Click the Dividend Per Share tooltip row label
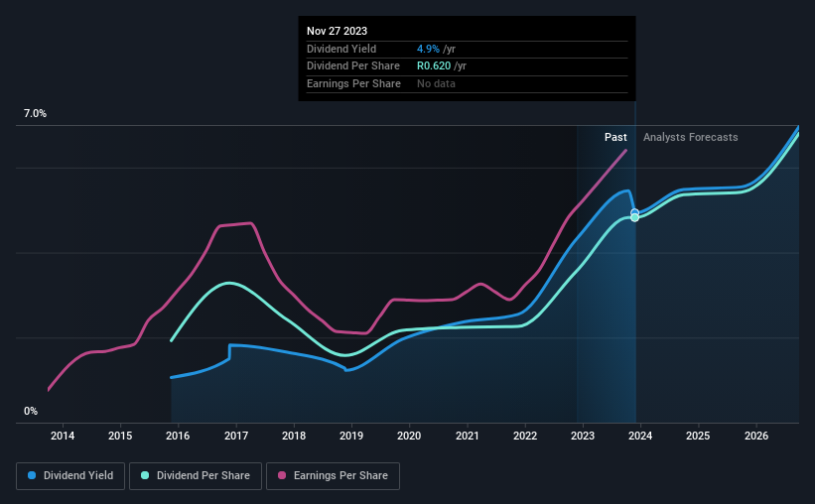 tap(353, 66)
